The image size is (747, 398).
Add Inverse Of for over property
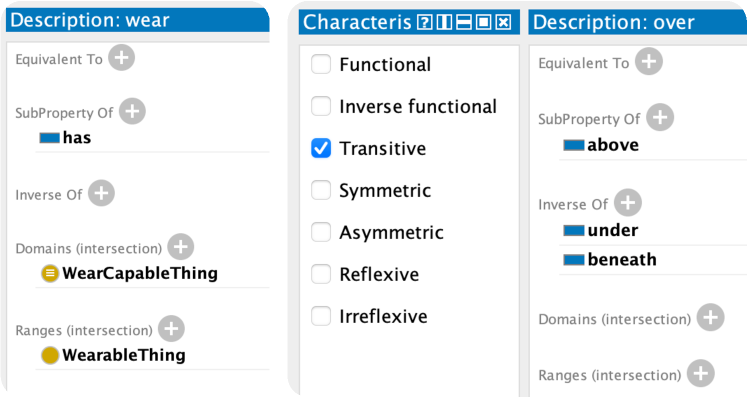click(628, 203)
